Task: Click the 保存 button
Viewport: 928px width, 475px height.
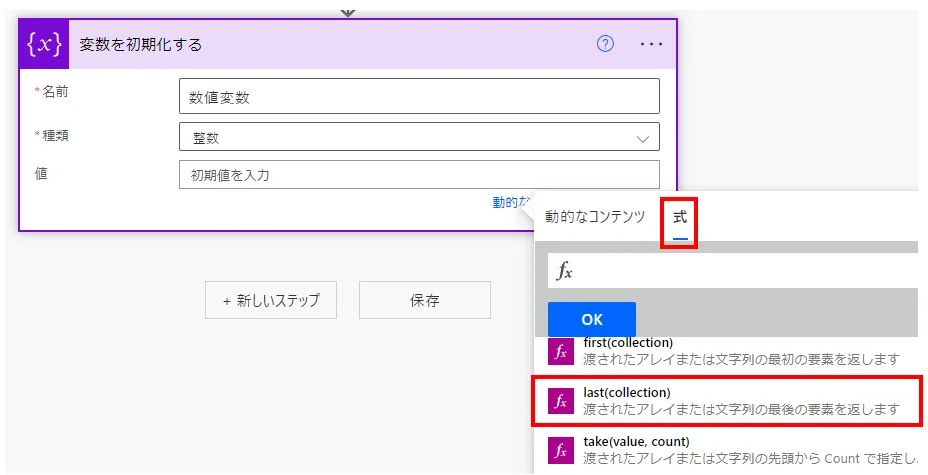Action: [x=424, y=300]
